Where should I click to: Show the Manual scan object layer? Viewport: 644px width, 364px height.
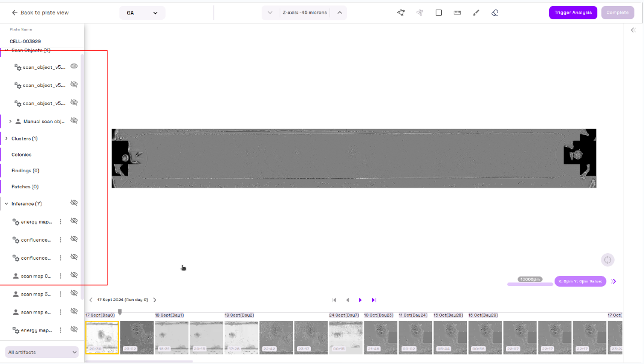click(74, 121)
